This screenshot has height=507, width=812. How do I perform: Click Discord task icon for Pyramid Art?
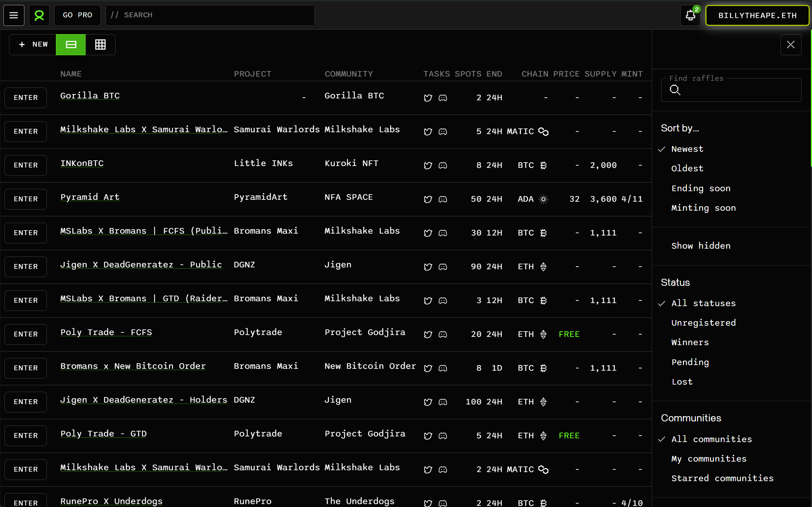443,199
